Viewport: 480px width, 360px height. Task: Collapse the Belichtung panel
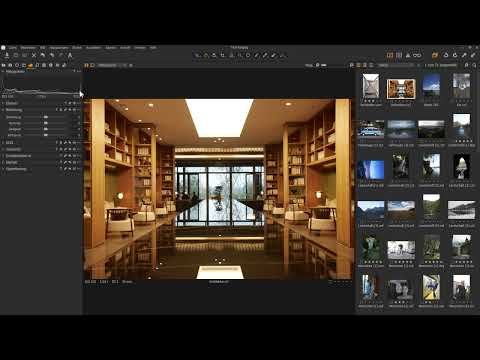3,110
